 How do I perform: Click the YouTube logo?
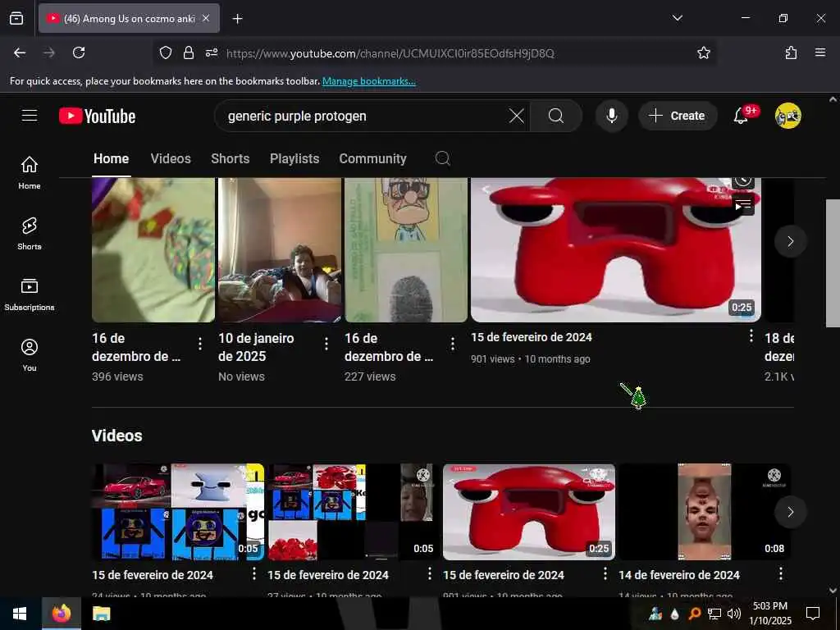pyautogui.click(x=97, y=116)
